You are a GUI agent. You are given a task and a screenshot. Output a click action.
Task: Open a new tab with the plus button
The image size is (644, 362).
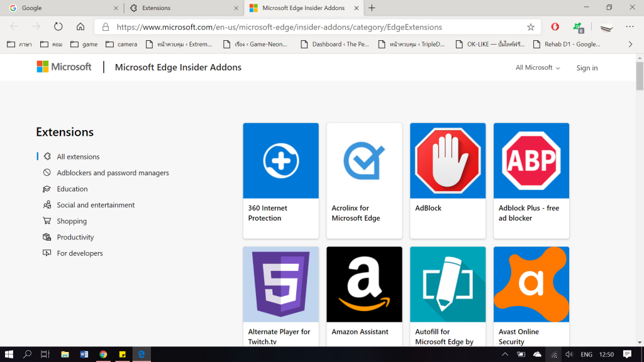372,8
